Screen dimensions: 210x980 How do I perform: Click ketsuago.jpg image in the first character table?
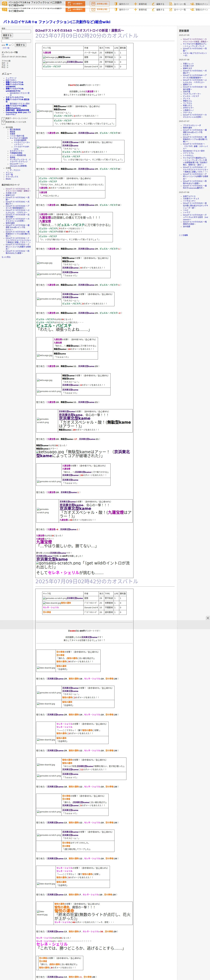tap(50, 57)
